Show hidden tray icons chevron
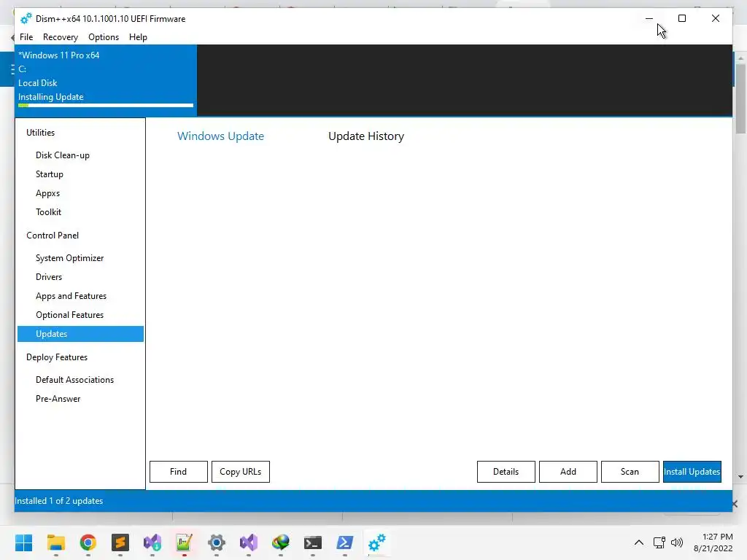 tap(639, 542)
